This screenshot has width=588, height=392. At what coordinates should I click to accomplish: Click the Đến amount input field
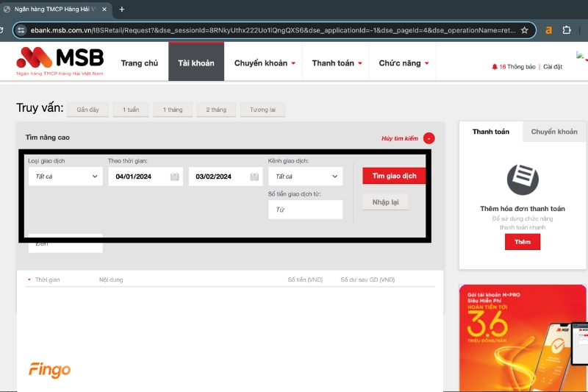tap(65, 243)
